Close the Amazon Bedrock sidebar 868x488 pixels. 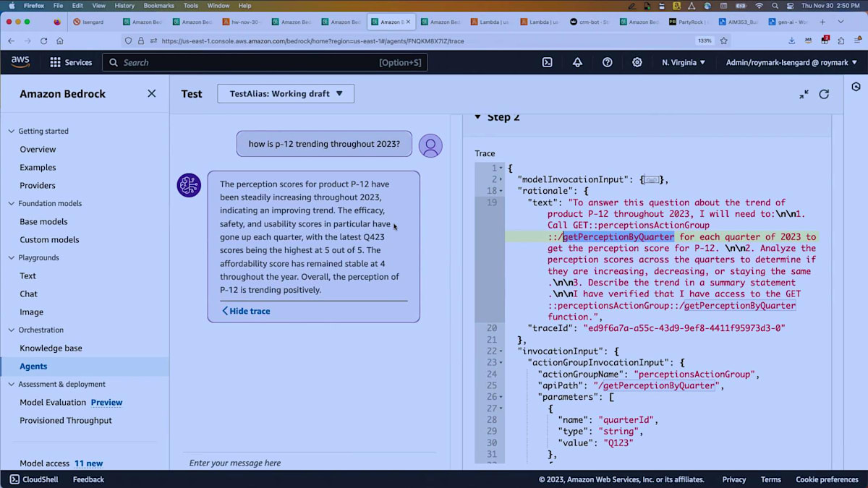(152, 93)
